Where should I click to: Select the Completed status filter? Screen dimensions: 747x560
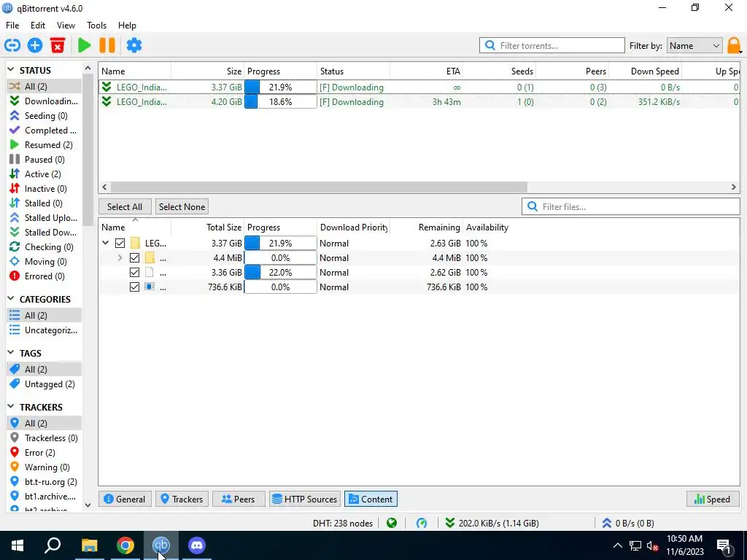tap(44, 130)
